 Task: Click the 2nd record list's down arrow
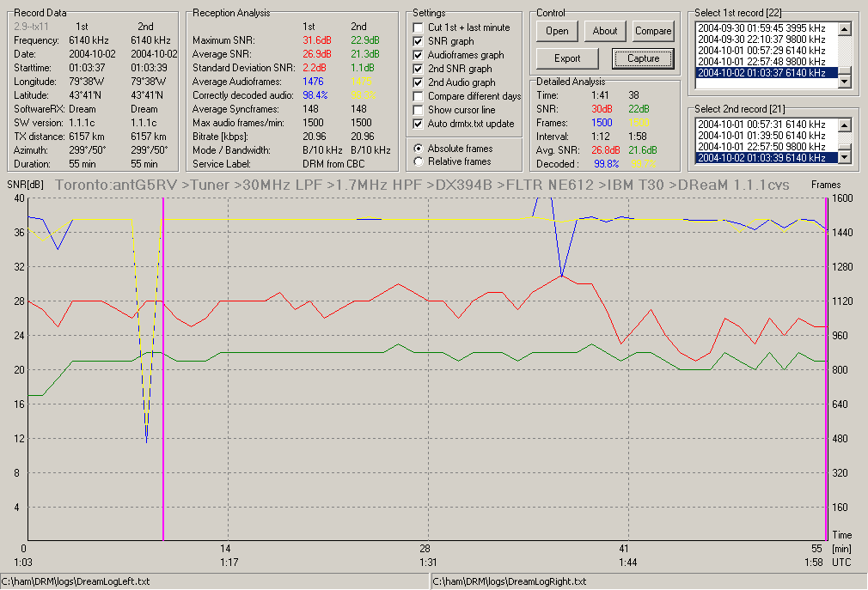tap(844, 158)
